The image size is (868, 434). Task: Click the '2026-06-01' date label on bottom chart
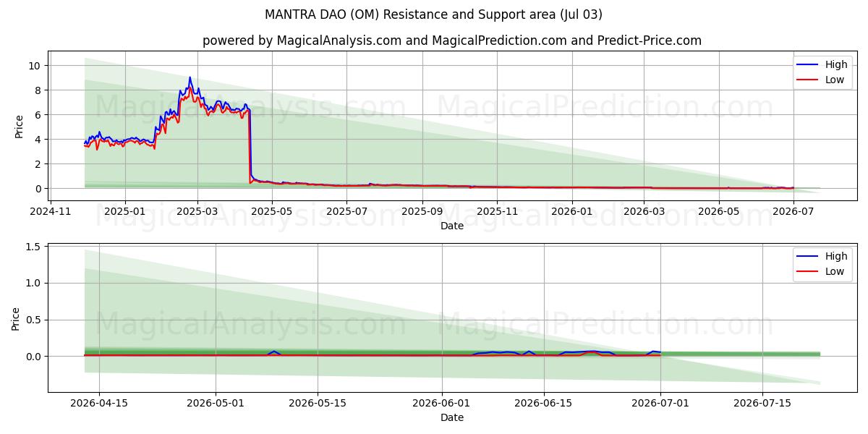[441, 404]
